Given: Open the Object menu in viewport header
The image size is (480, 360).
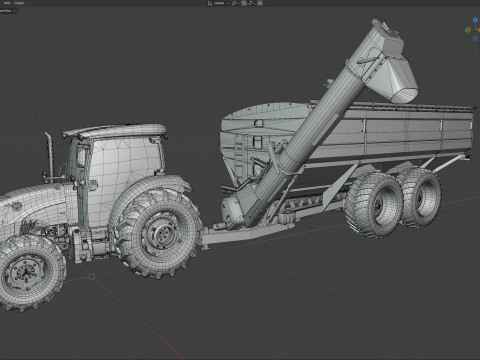Looking at the screenshot, I should click(x=19, y=3).
